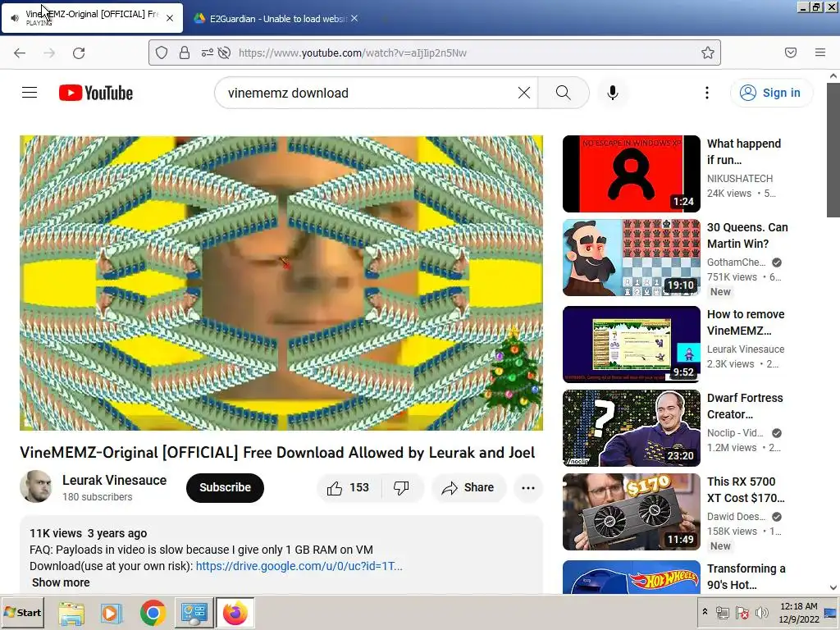
Task: Open more actions ellipsis below video
Action: 528,487
